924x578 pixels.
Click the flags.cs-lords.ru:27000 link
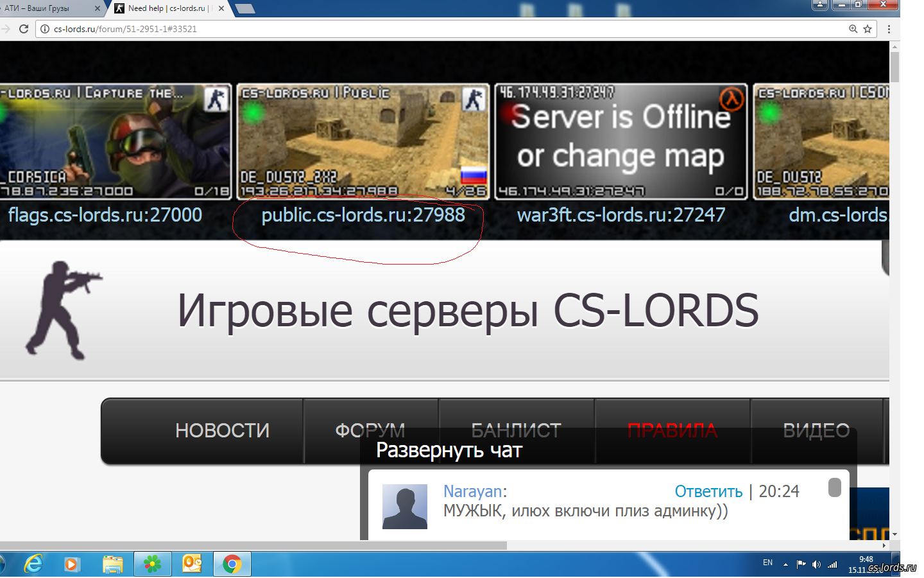tap(105, 215)
